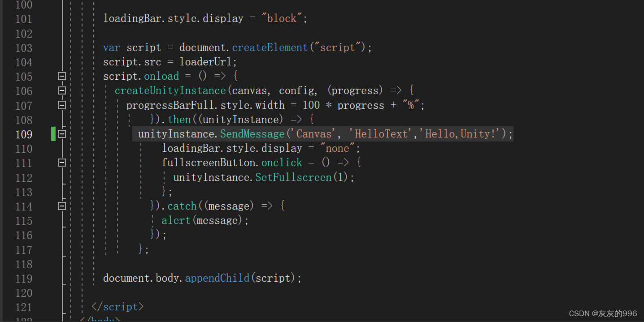The height and width of the screenshot is (322, 644).
Task: Collapse the catch block at line 114
Action: [62, 206]
